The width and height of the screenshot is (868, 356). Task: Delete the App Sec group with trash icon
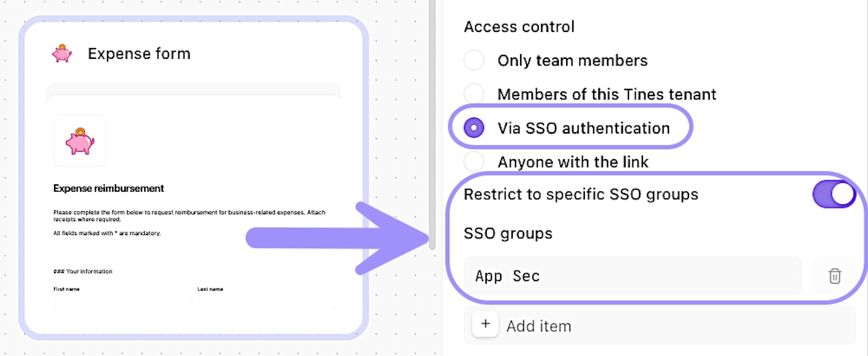834,276
